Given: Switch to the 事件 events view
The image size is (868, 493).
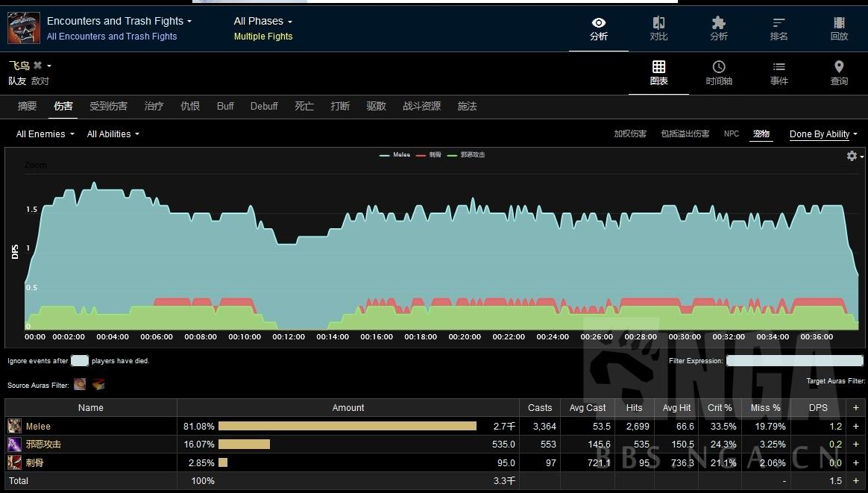Looking at the screenshot, I should [x=779, y=73].
